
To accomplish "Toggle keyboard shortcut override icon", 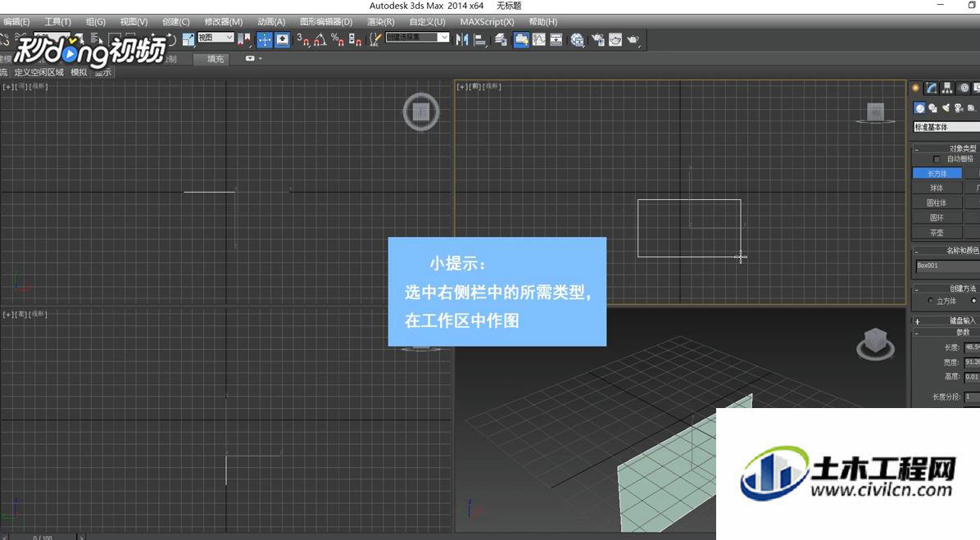I will pyautogui.click(x=283, y=40).
